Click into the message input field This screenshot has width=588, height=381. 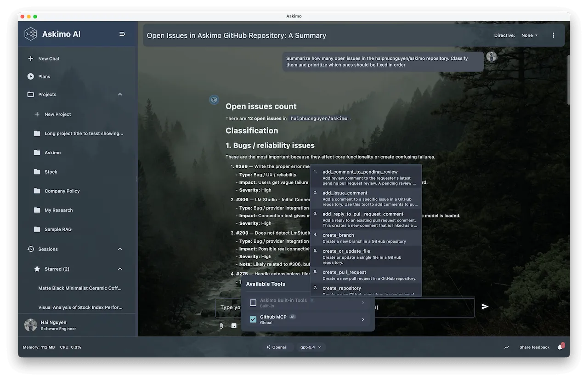[345, 307]
